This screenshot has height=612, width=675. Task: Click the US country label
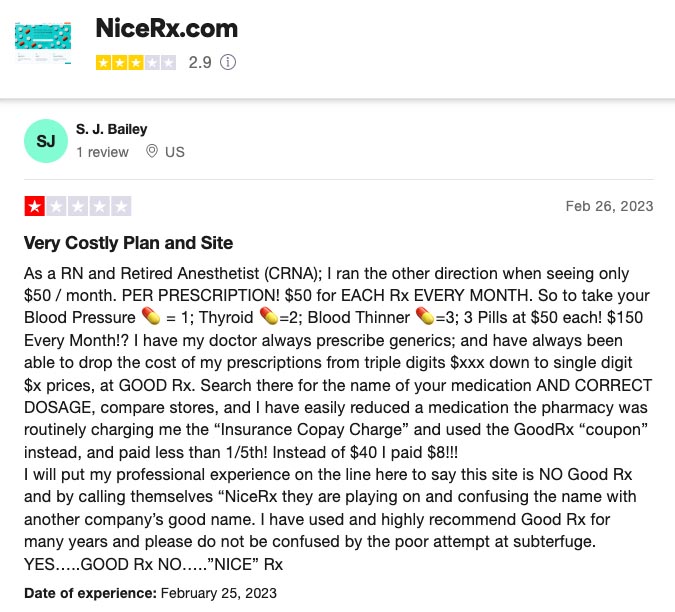click(x=175, y=152)
